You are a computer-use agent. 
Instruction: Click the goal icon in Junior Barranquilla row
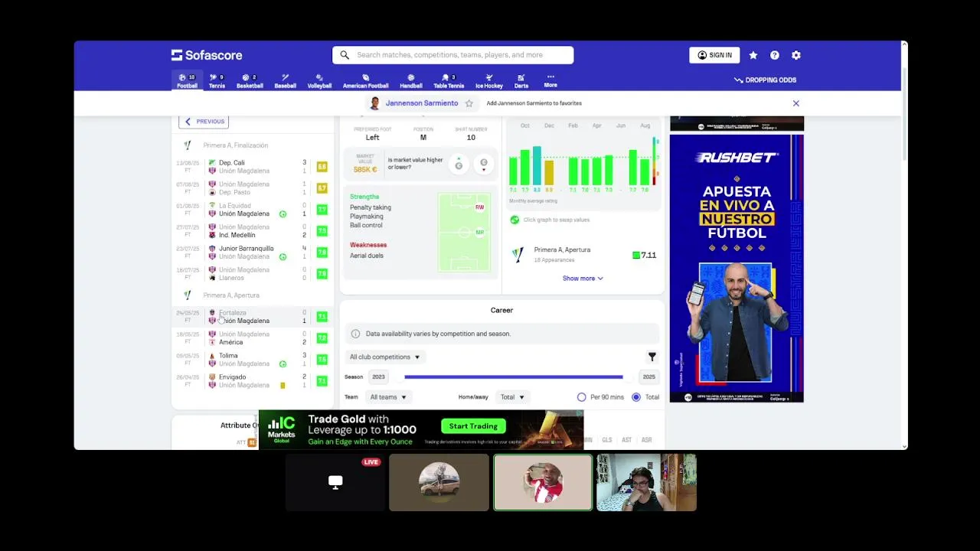pyautogui.click(x=283, y=257)
